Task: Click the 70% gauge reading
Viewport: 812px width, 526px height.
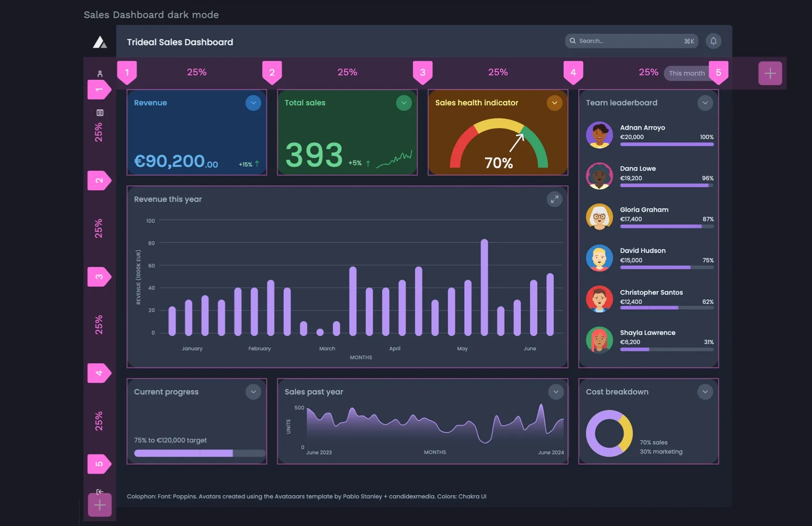Action: [499, 163]
